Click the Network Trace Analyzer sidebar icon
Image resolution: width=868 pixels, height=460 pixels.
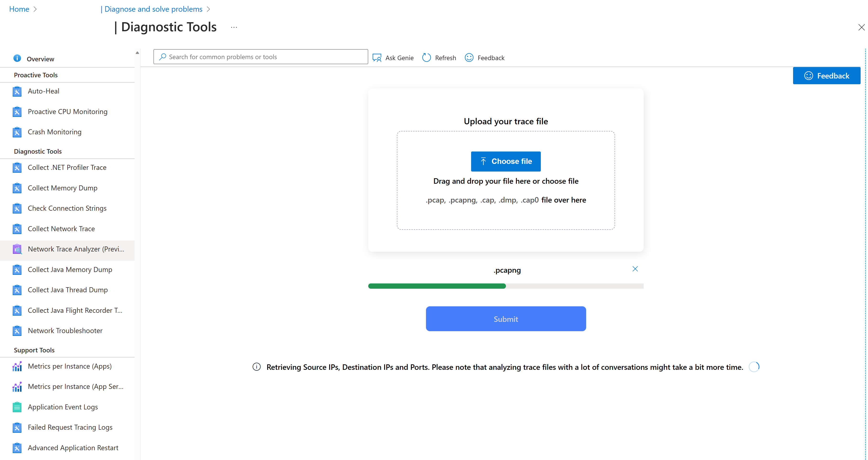17,249
